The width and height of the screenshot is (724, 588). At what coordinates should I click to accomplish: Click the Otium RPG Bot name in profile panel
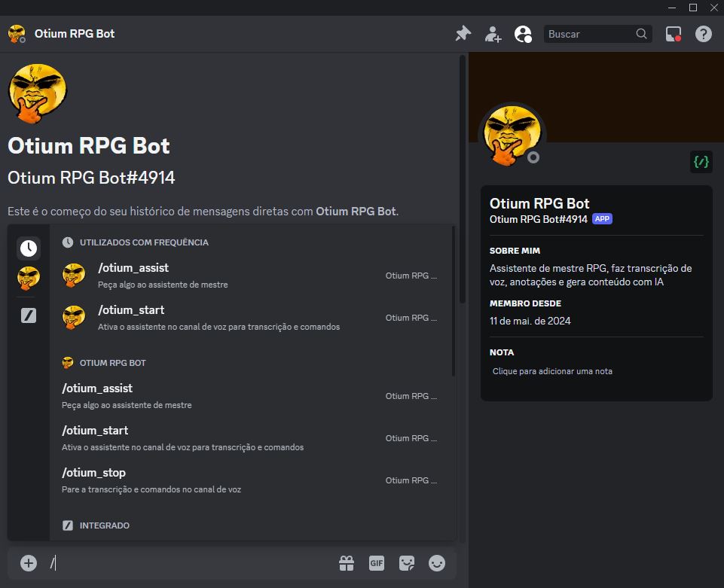(539, 203)
